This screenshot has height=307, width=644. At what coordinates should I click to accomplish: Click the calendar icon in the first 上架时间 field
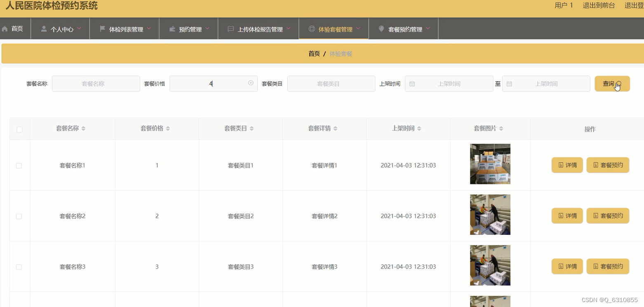point(412,84)
